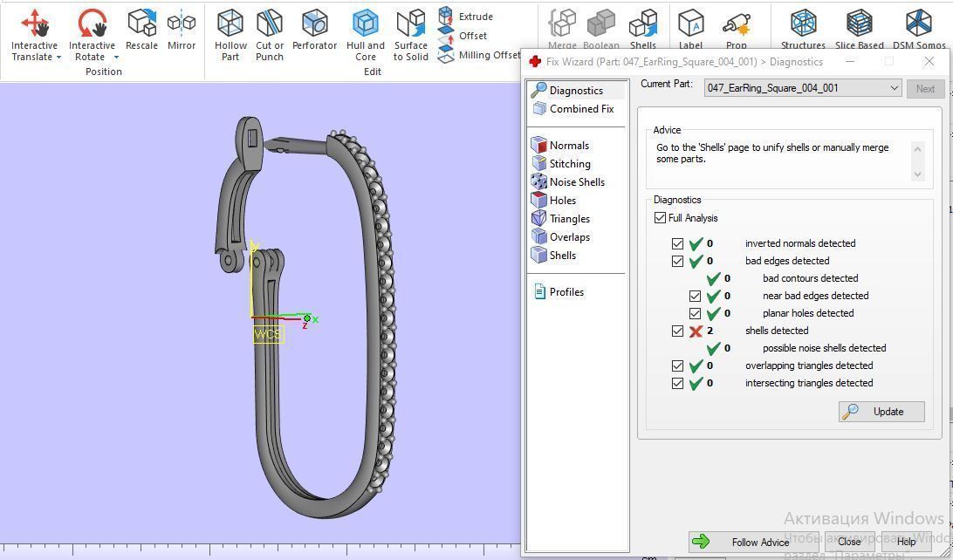Choose the Extrude command
Image resolution: width=953 pixels, height=560 pixels.
click(x=465, y=17)
